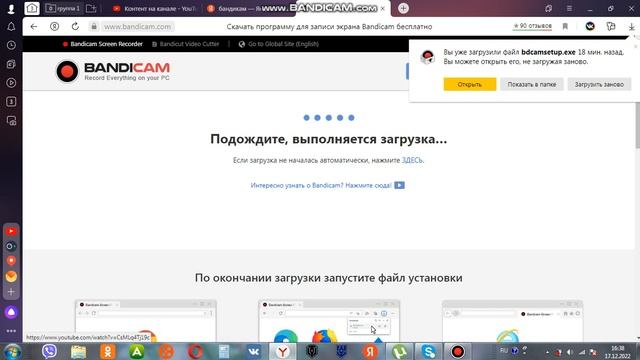The width and height of the screenshot is (640, 360).
Task: Open the downloads arrow icon
Action: coord(631,27)
